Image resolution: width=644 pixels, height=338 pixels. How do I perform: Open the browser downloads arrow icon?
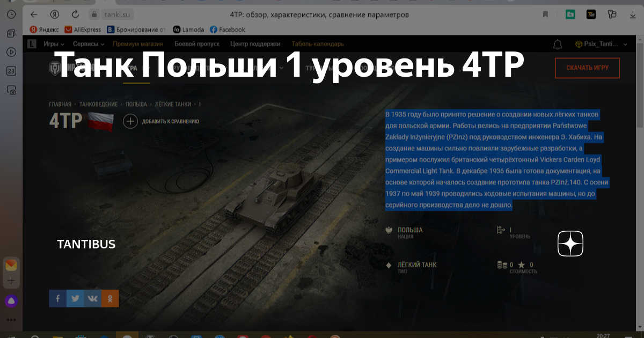(x=632, y=14)
